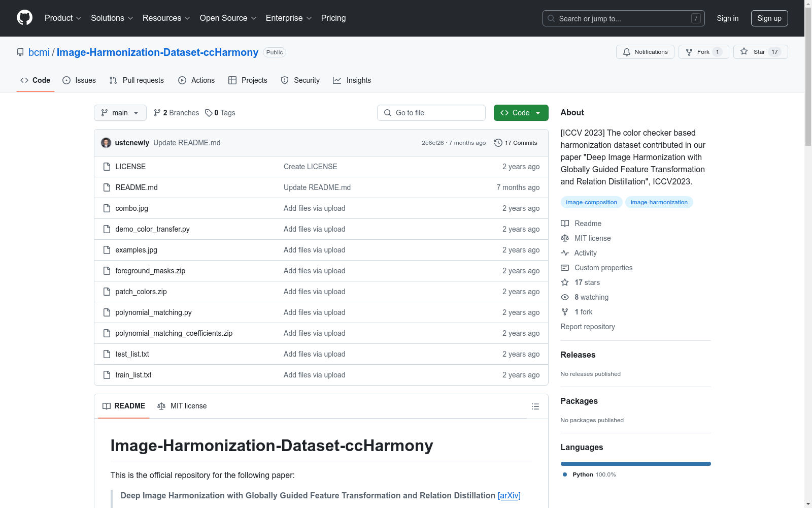Expand the Resources menu
Image resolution: width=812 pixels, height=508 pixels.
click(x=166, y=18)
